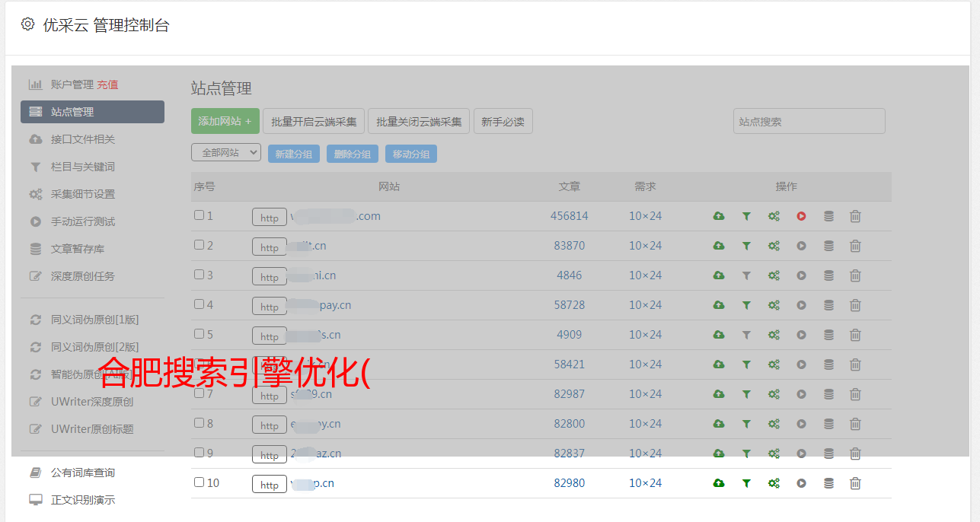980x522 pixels.
Task: Open 深度原创任务 sidebar item
Action: click(83, 276)
